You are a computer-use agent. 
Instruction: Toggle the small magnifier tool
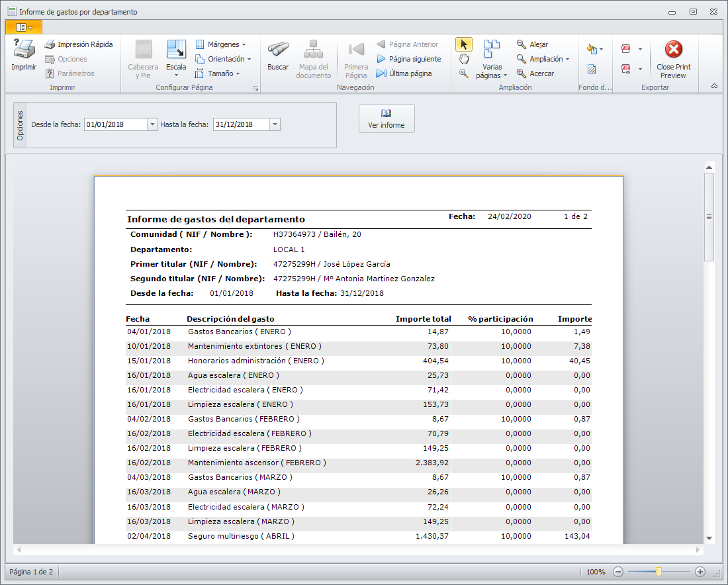coord(463,73)
